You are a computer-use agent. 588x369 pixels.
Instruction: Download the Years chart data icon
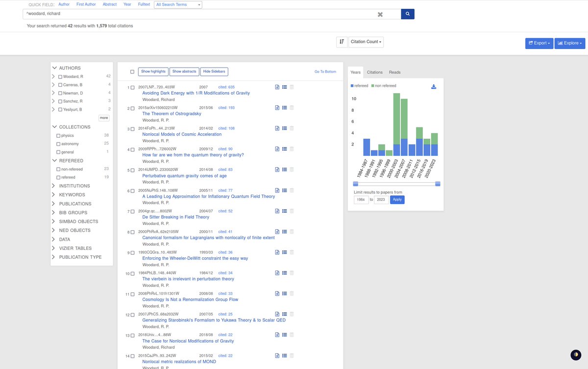point(433,87)
